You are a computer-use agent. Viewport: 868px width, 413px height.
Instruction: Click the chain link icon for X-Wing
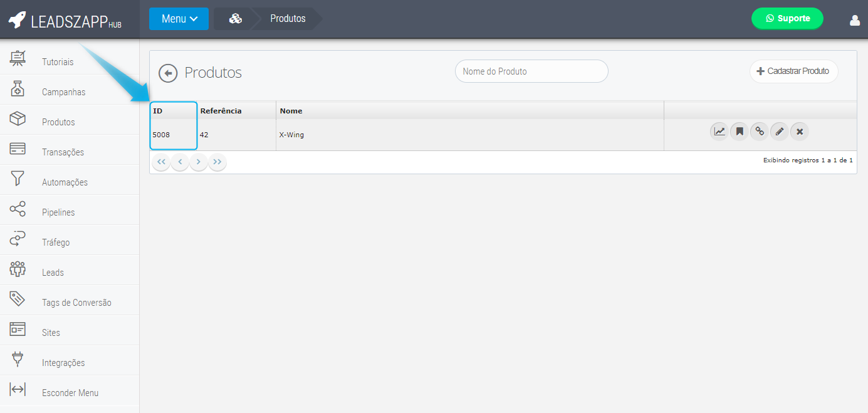tap(760, 132)
